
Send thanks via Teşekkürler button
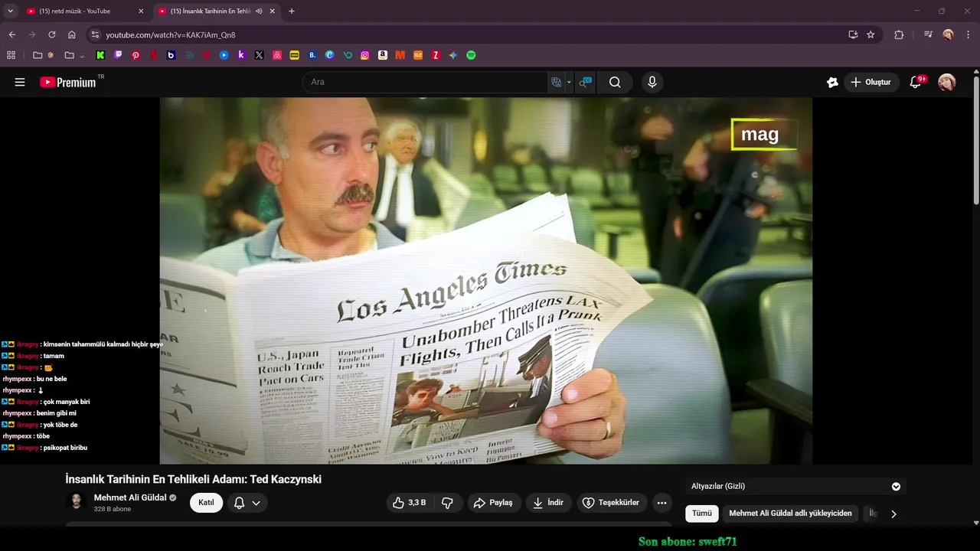pyautogui.click(x=611, y=503)
